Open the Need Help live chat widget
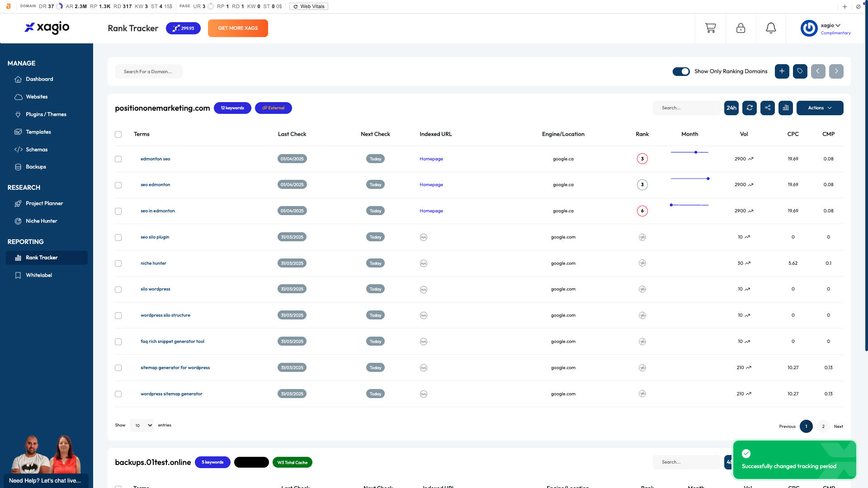 [46, 480]
